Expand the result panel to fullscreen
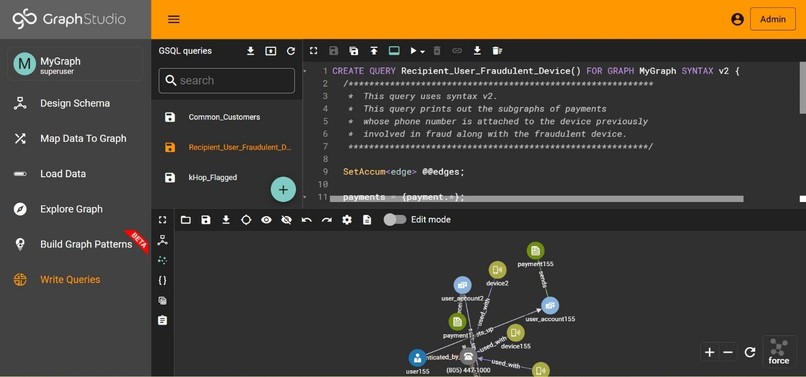This screenshot has height=377, width=806. coord(162,220)
